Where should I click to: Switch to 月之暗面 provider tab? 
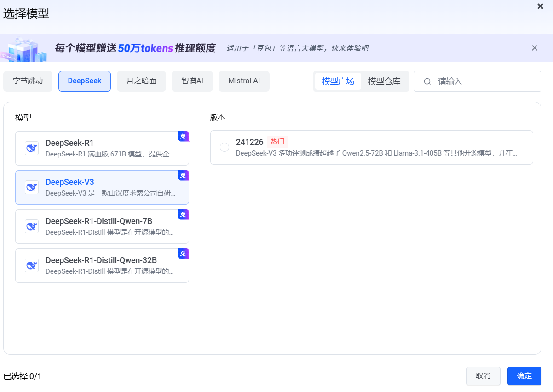tap(141, 81)
